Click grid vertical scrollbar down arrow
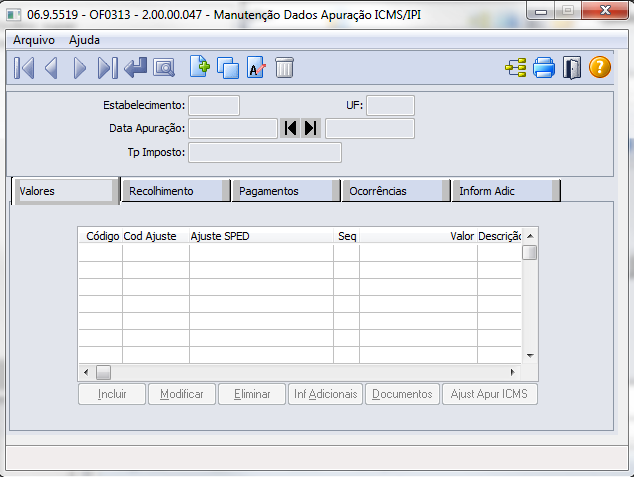The image size is (634, 477). 530,356
